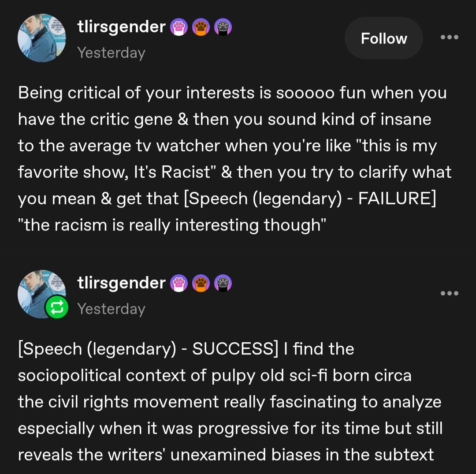The width and height of the screenshot is (476, 474).
Task: Click the pink paw badge in first post
Action: (179, 28)
